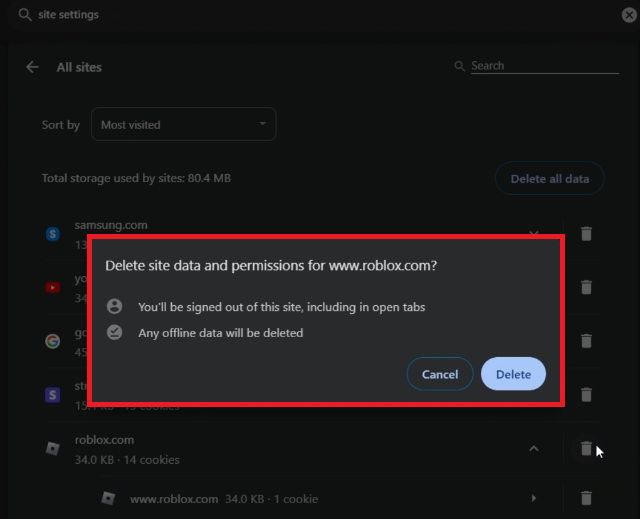Click the Samsung site favicon
Viewport: 640px width, 519px height.
click(x=53, y=234)
